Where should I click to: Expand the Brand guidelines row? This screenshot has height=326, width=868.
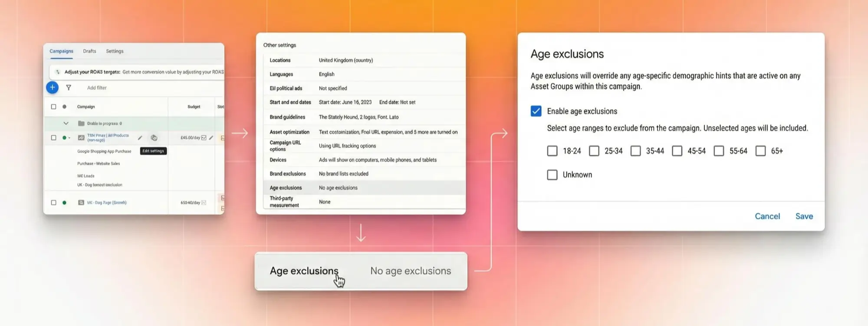(x=364, y=117)
